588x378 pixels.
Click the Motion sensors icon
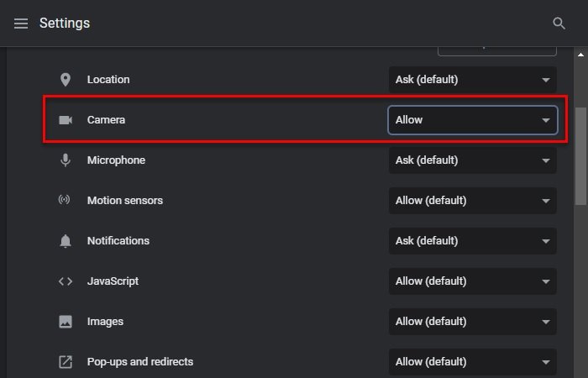pos(66,201)
